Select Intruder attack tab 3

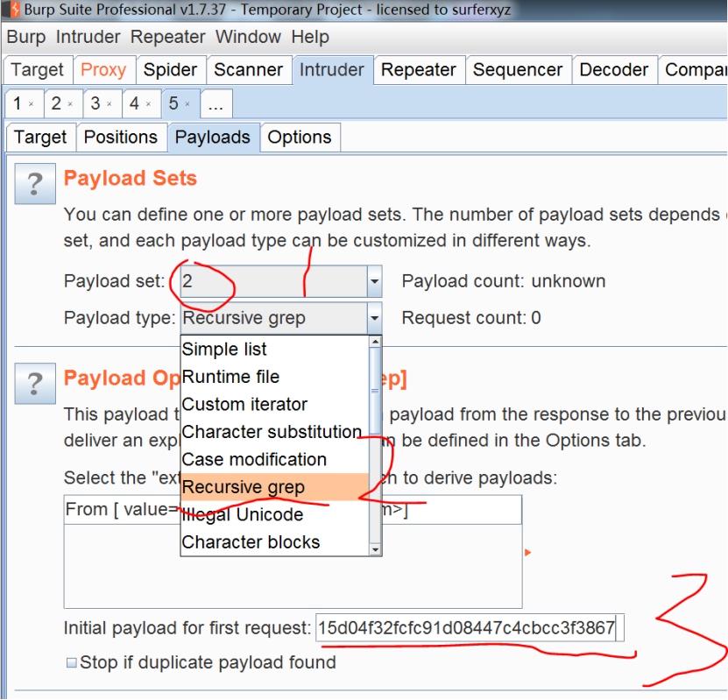tap(95, 103)
